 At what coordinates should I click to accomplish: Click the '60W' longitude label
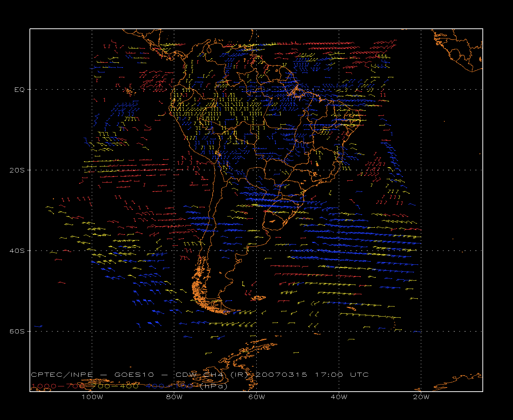pos(257,397)
